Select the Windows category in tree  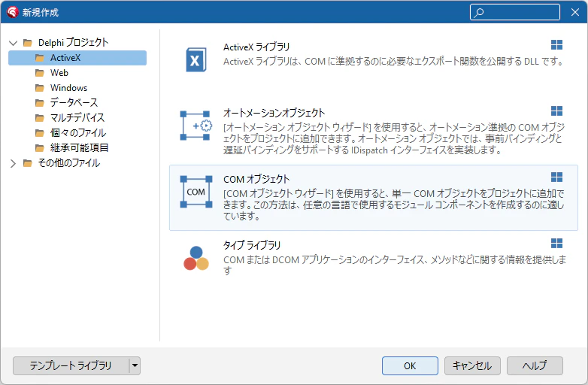[68, 88]
